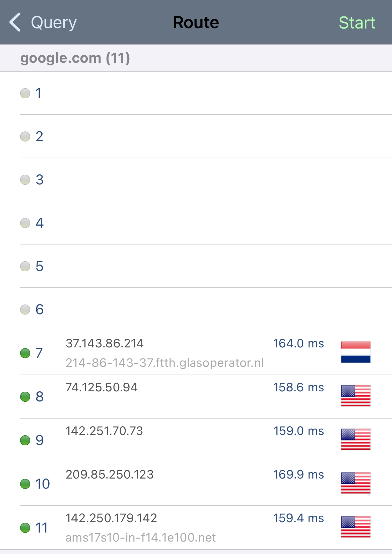
Task: Click the 169.9 ms latency value
Action: 298,475
